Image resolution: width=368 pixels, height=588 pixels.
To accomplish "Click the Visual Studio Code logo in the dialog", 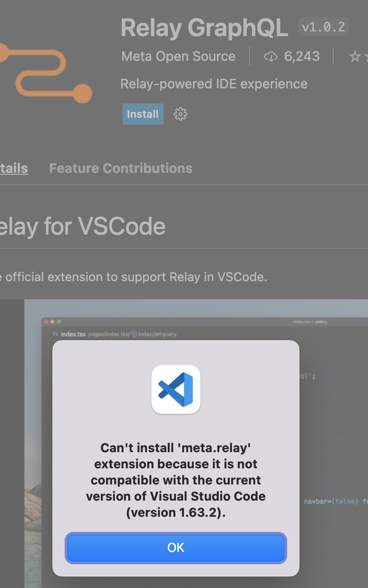I will (x=176, y=389).
